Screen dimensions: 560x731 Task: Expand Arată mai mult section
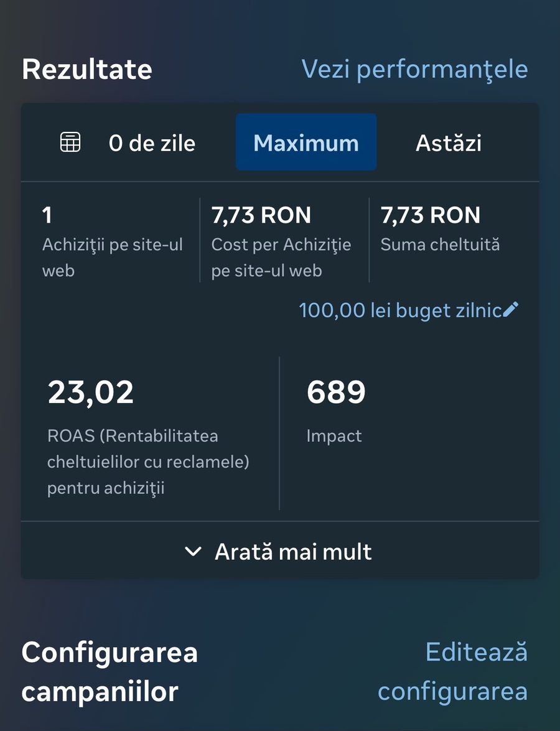(x=280, y=551)
